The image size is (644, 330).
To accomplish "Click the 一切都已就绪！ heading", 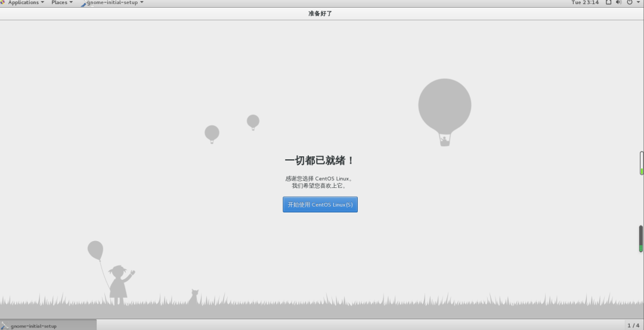I will (320, 161).
